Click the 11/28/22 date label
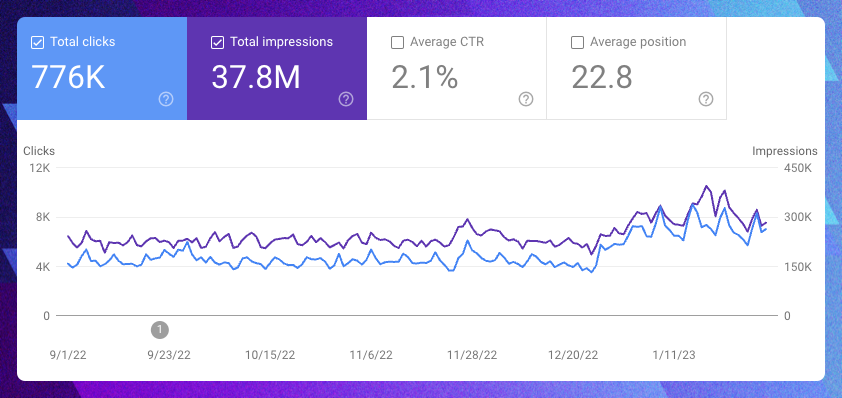The width and height of the screenshot is (842, 398). (x=472, y=355)
